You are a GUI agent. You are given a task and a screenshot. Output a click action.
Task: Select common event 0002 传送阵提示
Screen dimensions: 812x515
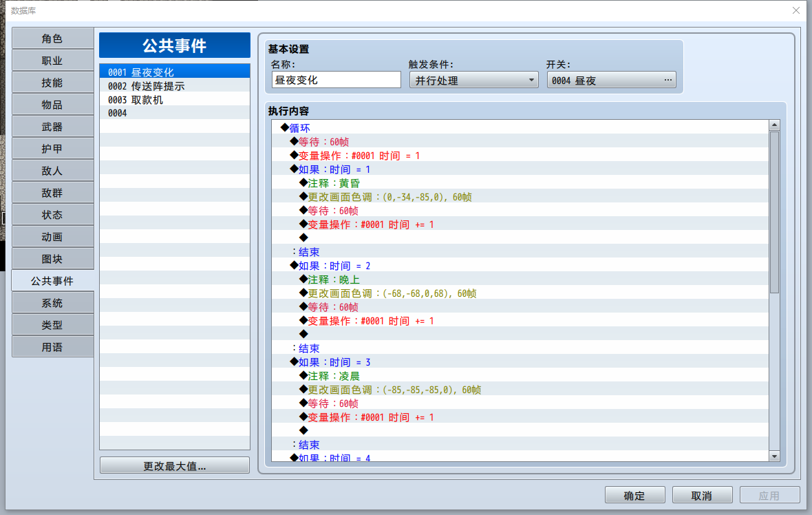[175, 86]
